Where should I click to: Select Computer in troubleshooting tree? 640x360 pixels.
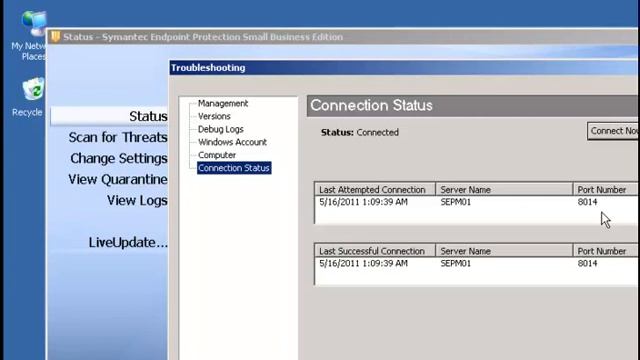click(x=217, y=155)
